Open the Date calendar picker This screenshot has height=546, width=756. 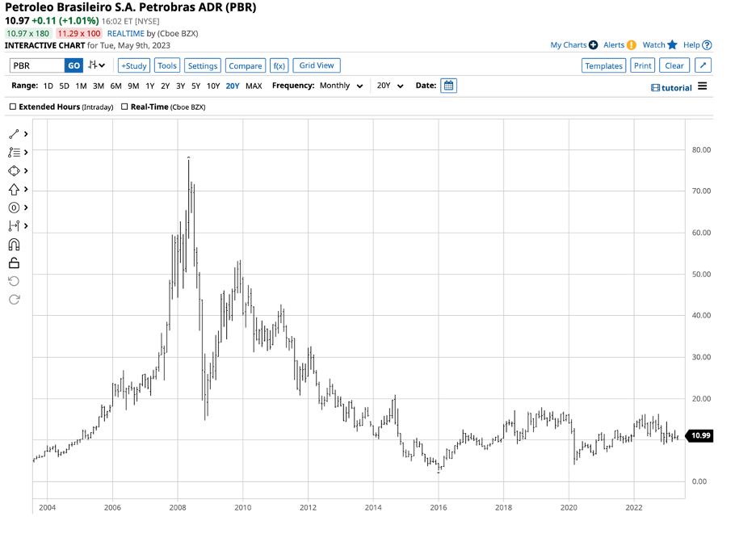(448, 85)
